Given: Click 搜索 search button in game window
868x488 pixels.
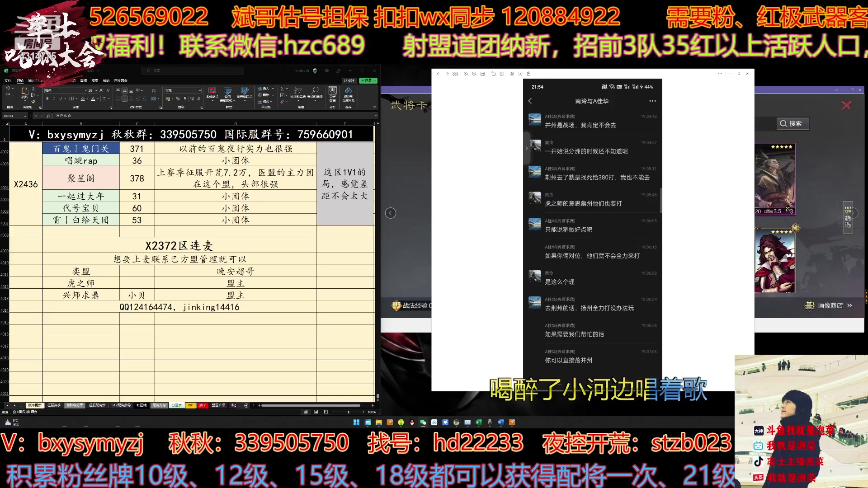Looking at the screenshot, I should click(x=793, y=124).
